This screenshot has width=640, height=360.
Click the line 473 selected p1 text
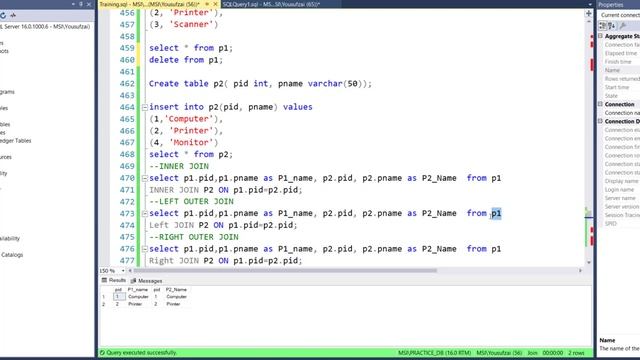496,213
